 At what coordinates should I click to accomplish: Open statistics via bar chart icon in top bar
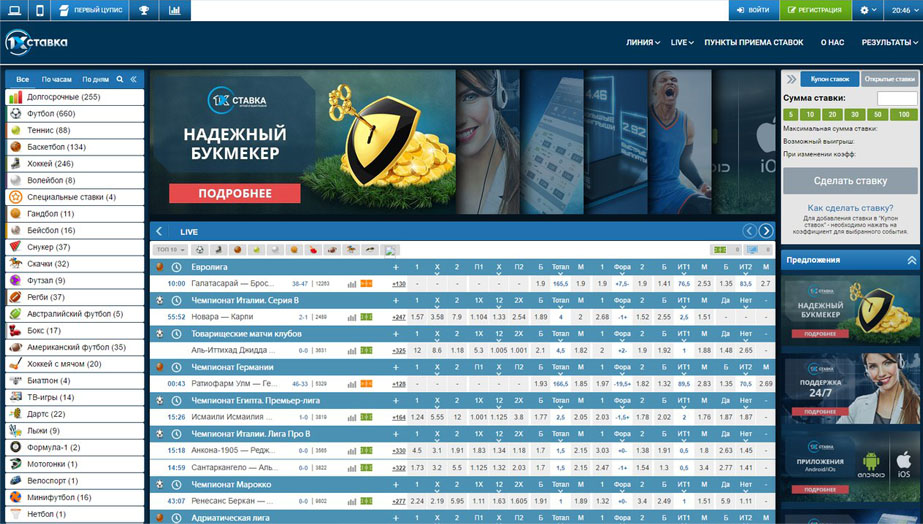coord(175,10)
